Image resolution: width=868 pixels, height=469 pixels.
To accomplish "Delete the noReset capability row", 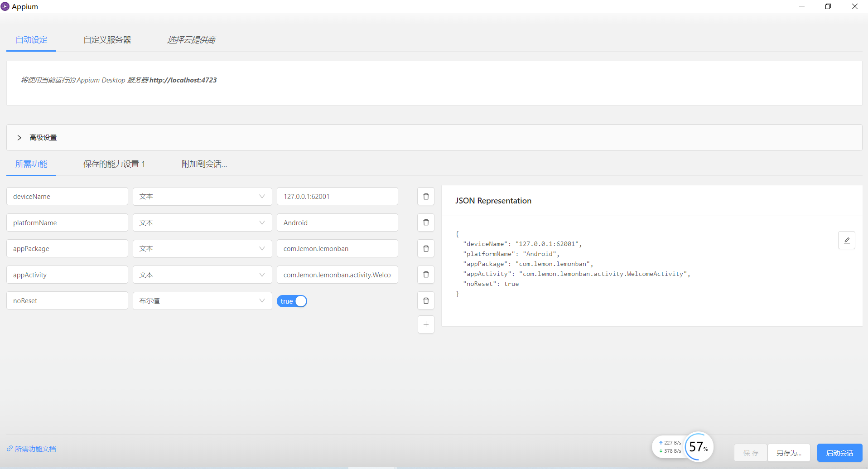I will coord(426,300).
